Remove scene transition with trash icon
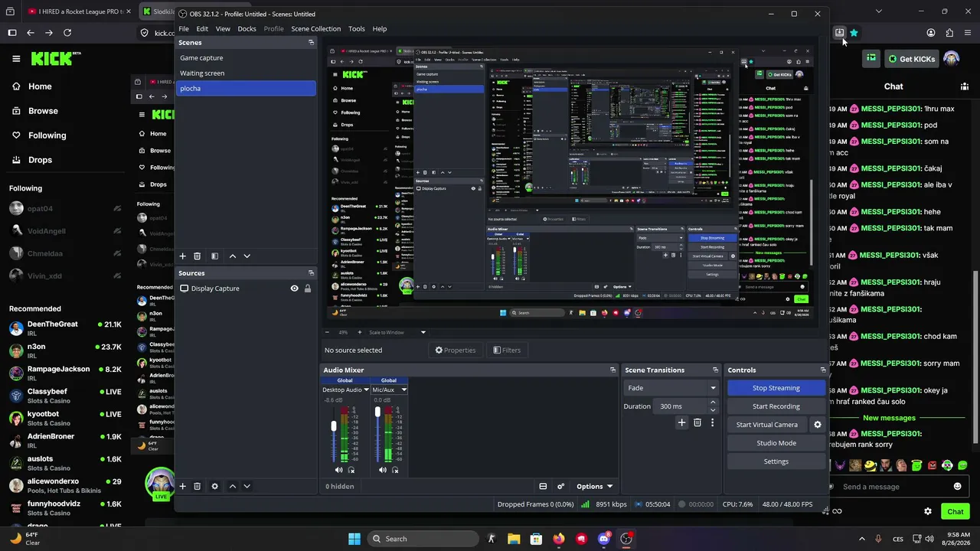Screen dimensions: 980x551 tap(697, 422)
